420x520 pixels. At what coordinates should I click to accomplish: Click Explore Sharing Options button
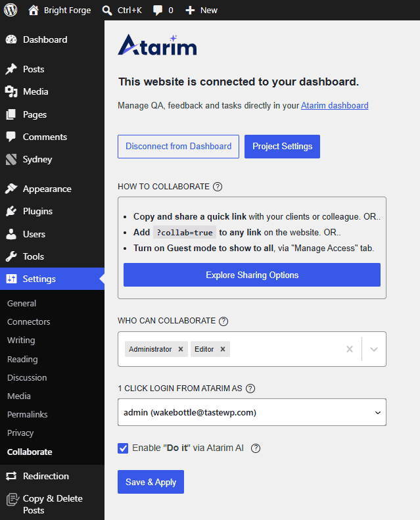252,275
